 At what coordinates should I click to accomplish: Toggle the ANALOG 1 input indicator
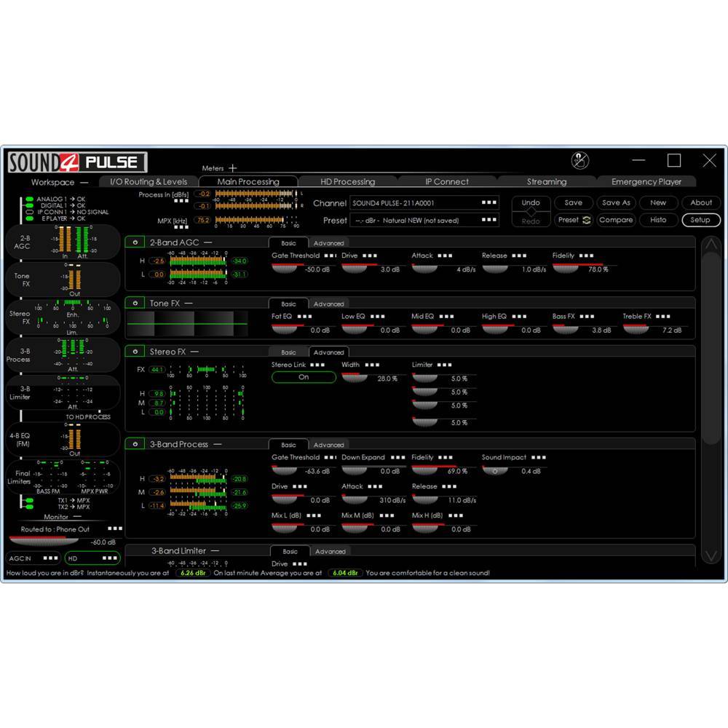[30, 199]
